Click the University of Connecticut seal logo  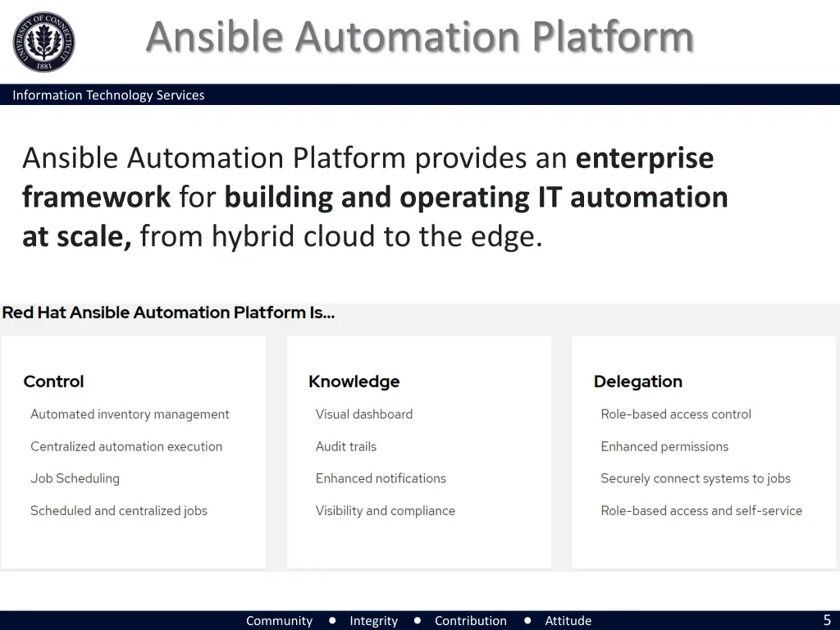(43, 43)
